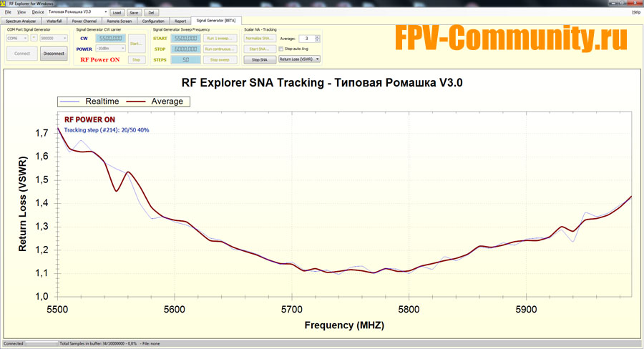Switch to the Waterfall tab
Image resolution: width=644 pixels, height=349 pixels.
pos(54,21)
